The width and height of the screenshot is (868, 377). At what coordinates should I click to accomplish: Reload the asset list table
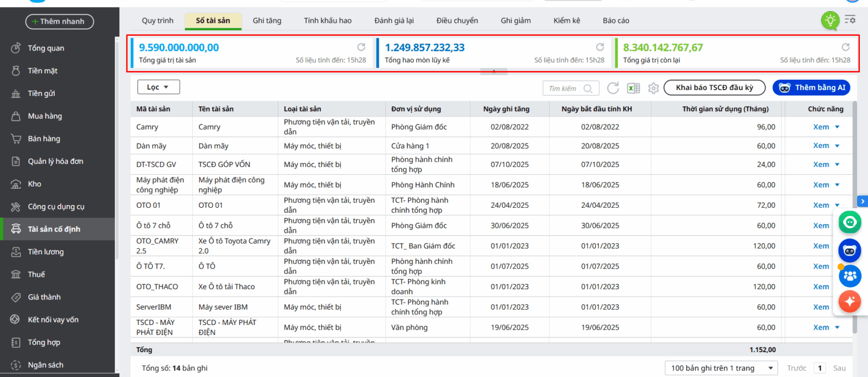613,88
